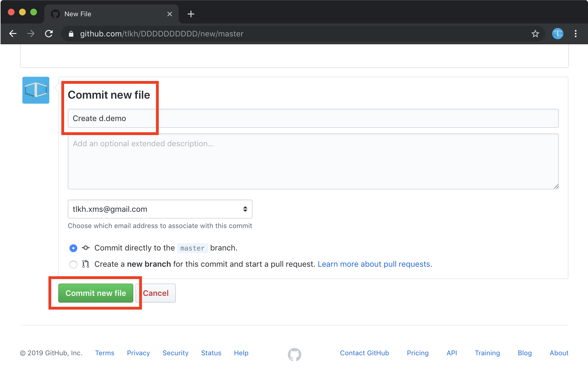Open Chrome three-dot menu

click(x=575, y=34)
